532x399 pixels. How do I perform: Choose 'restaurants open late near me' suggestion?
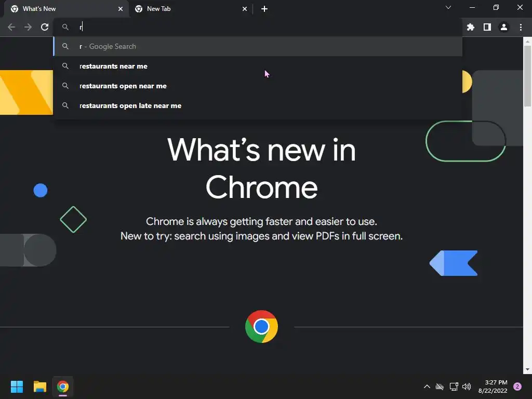click(x=258, y=105)
